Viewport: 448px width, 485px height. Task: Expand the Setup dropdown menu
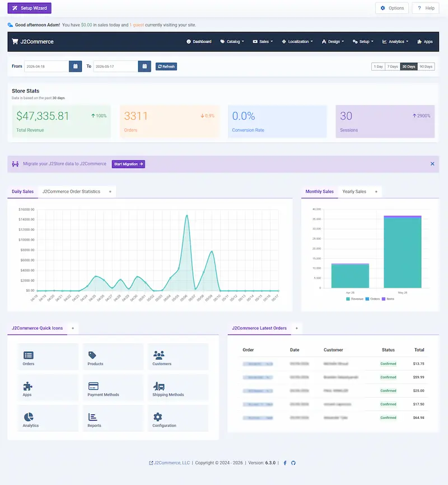pos(363,41)
